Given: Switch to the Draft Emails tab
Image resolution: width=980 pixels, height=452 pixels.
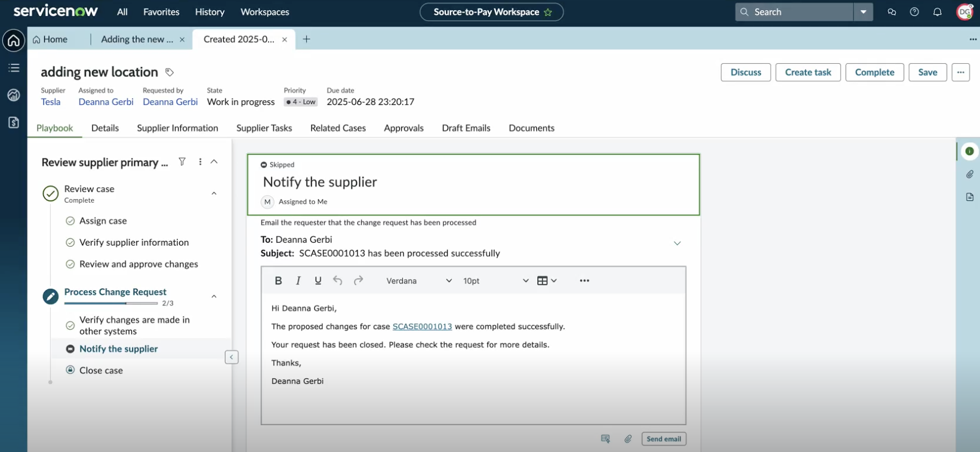Looking at the screenshot, I should click(x=466, y=128).
